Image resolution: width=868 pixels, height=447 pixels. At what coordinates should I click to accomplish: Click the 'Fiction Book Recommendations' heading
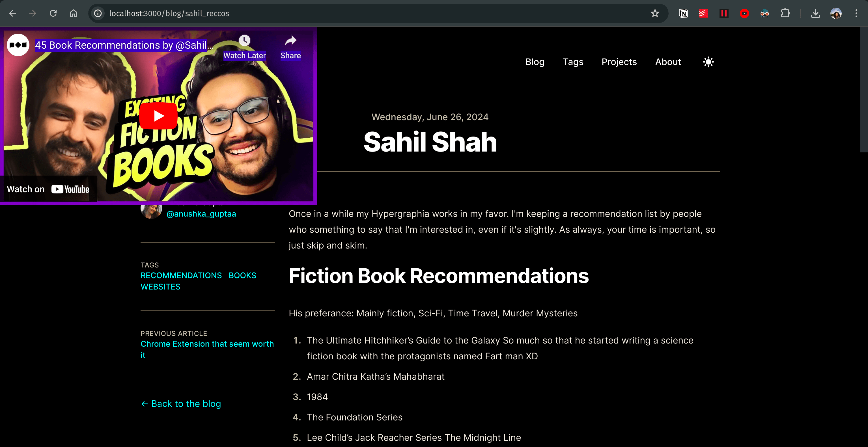click(439, 276)
